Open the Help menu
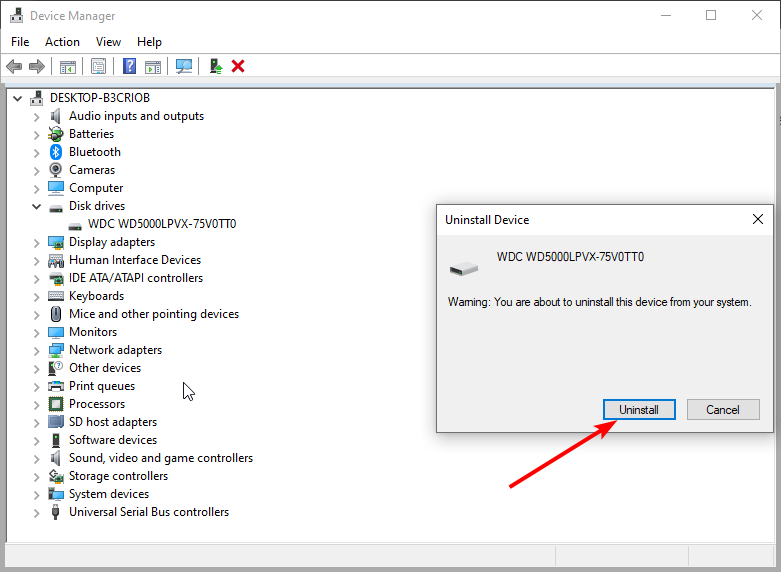The width and height of the screenshot is (781, 572). (149, 42)
